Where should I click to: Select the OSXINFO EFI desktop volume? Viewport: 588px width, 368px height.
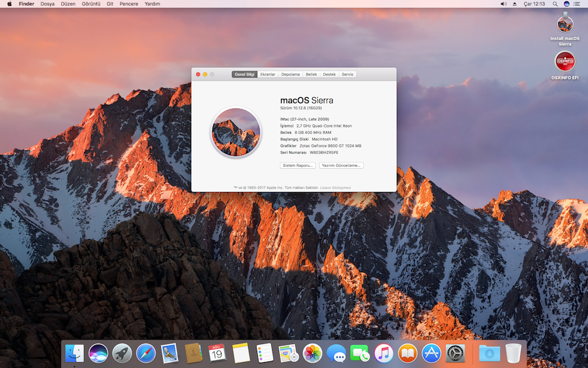[565, 62]
